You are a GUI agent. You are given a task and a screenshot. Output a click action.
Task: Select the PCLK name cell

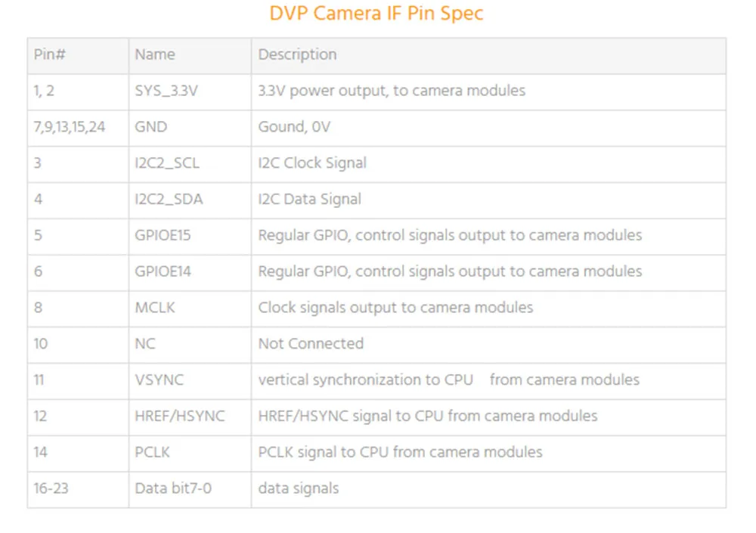click(x=190, y=454)
